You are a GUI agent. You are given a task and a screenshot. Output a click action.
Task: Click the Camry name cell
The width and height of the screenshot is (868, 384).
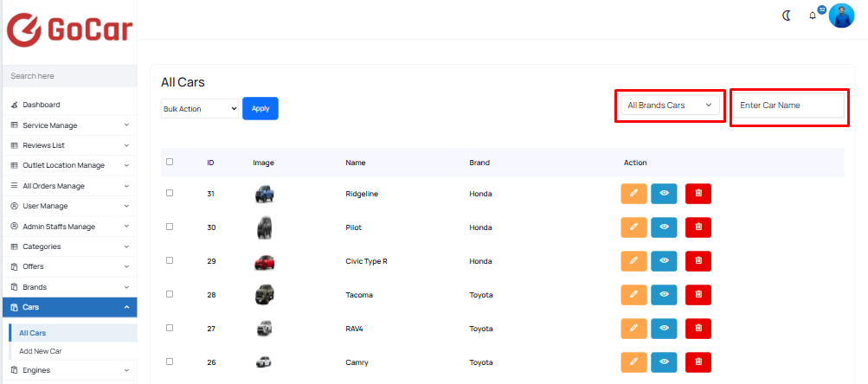pyautogui.click(x=357, y=362)
